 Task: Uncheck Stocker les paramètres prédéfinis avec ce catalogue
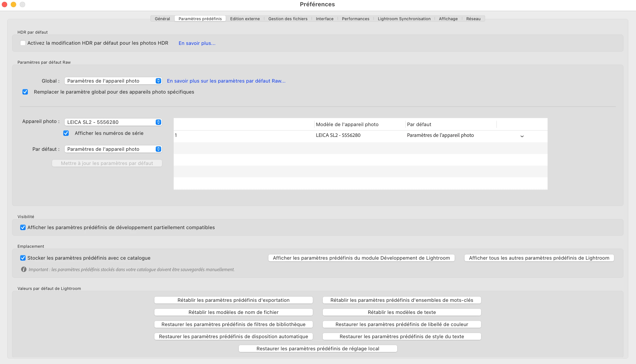click(23, 258)
